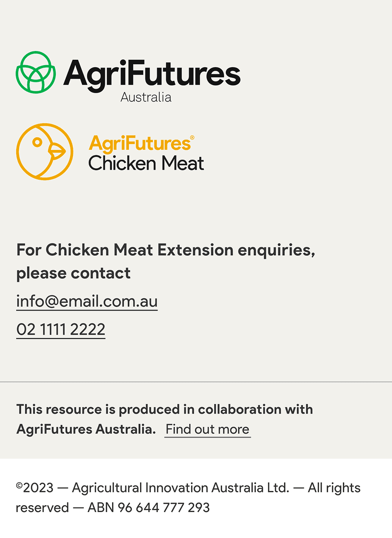
Task: Follow the Find out more link
Action: click(207, 429)
